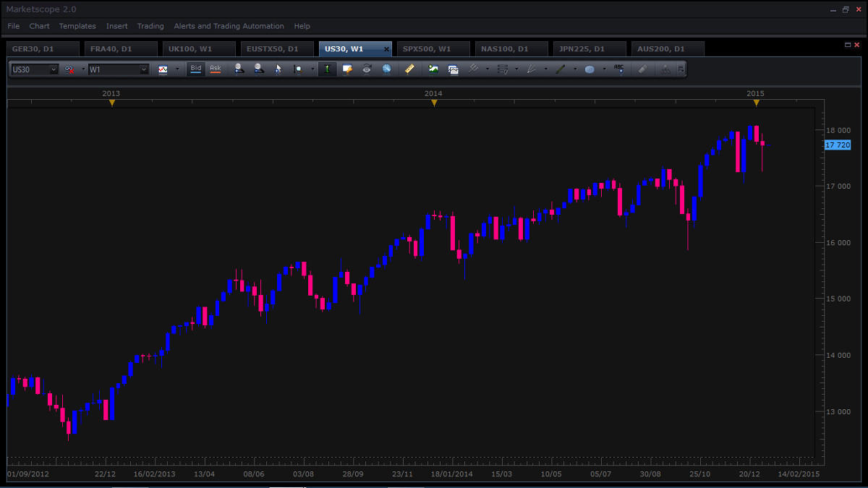Open the toolbar overflow options button

pos(681,69)
